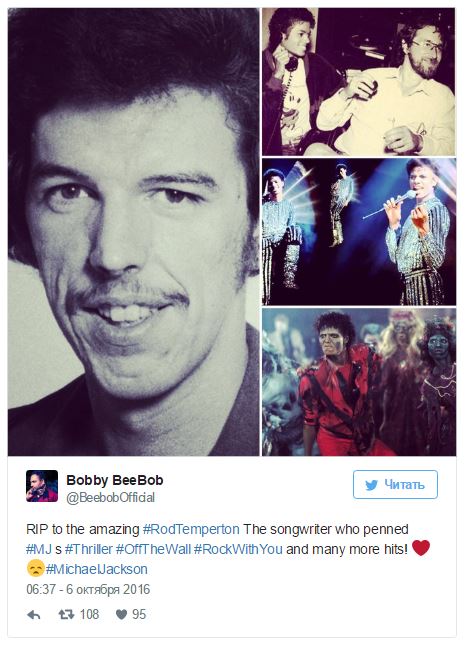Open the #RockWithYou hashtag
The image size is (469, 650).
pyautogui.click(x=238, y=549)
